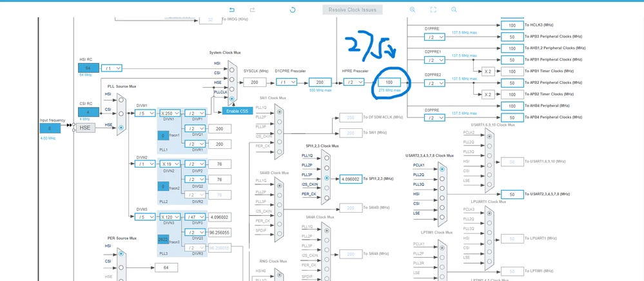Click the zoom in magnifier icon
The height and width of the screenshot is (281, 644).
click(413, 10)
